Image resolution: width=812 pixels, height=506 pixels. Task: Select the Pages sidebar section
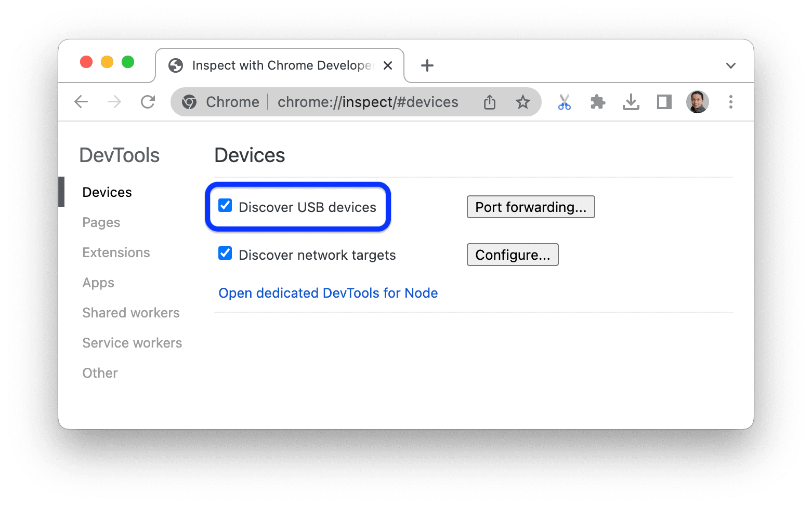101,222
